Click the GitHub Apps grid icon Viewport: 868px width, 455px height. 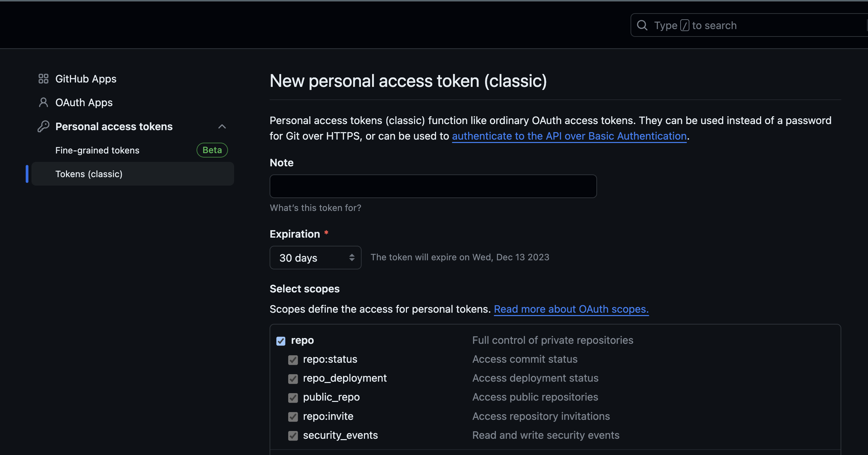tap(43, 79)
